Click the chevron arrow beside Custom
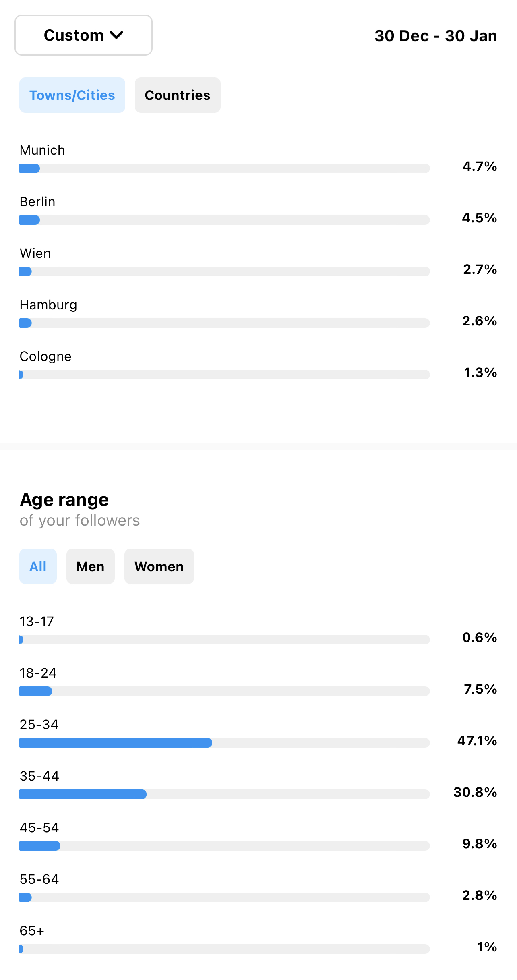 [116, 35]
